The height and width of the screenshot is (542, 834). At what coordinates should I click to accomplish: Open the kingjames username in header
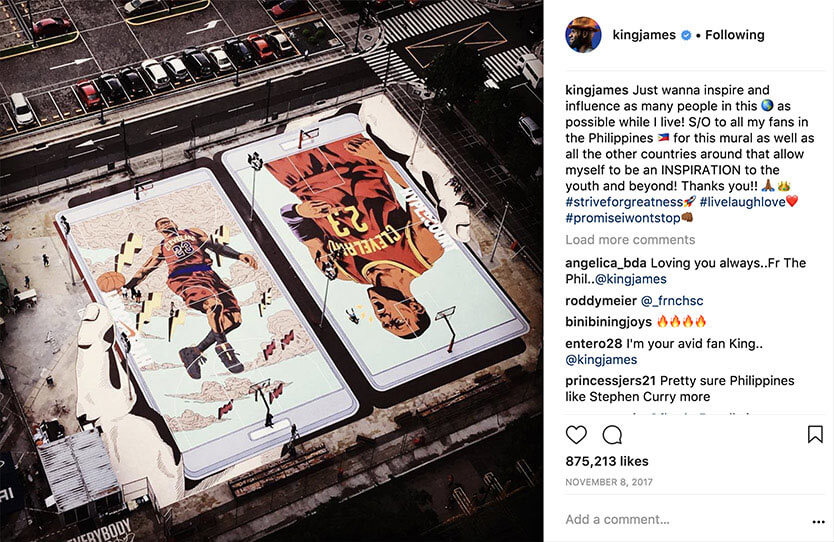pyautogui.click(x=644, y=35)
